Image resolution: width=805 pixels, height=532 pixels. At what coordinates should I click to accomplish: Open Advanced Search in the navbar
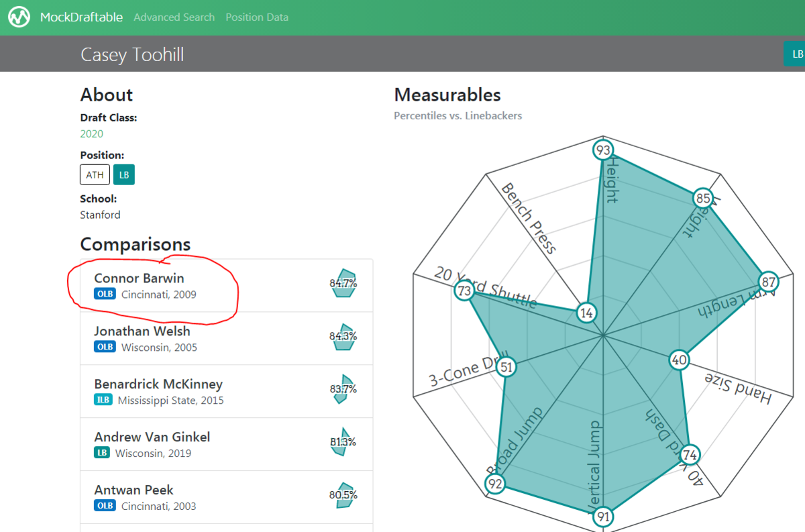point(174,17)
